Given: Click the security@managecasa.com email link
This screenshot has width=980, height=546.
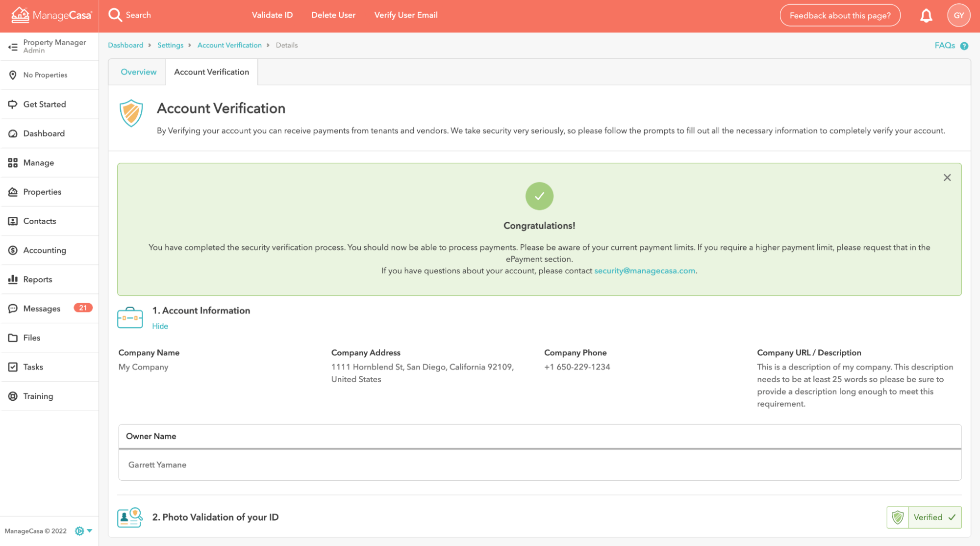Looking at the screenshot, I should [644, 271].
